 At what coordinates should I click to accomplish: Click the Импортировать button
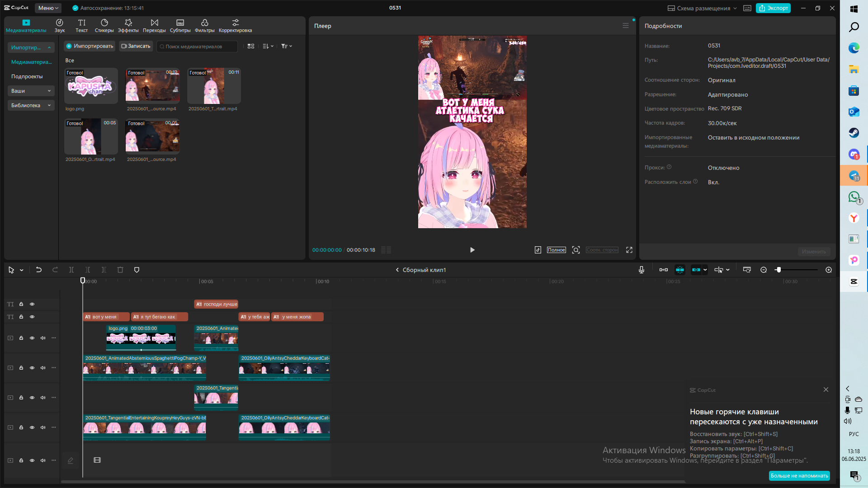pyautogui.click(x=90, y=46)
